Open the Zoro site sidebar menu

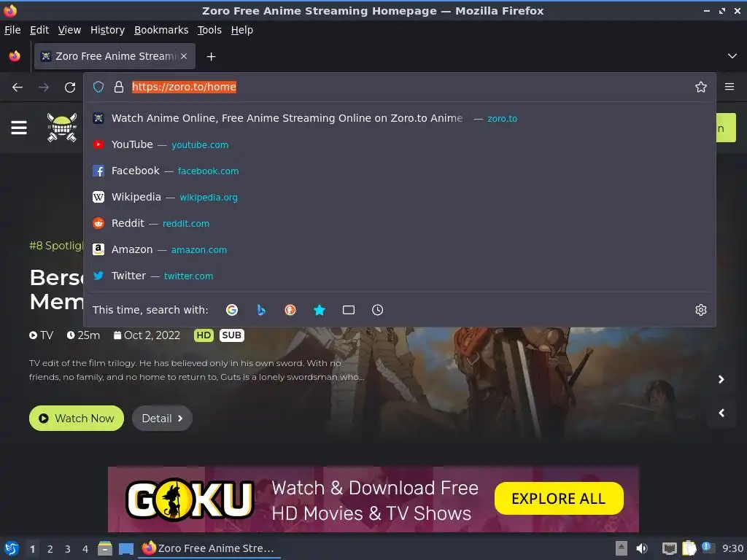pos(19,128)
